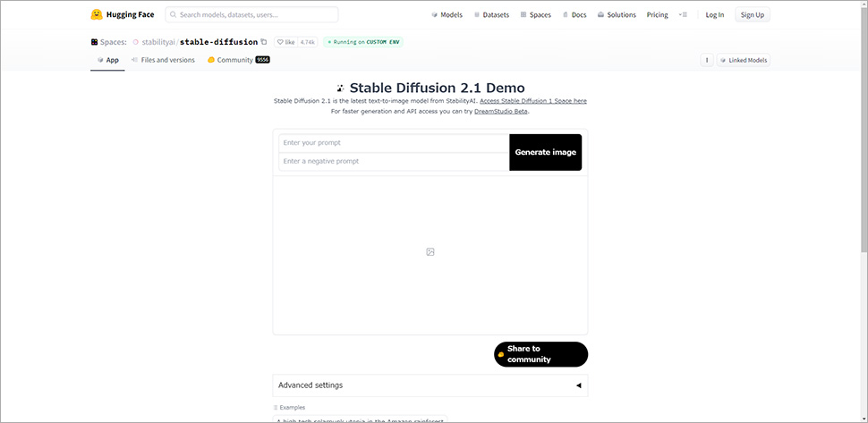Click the Running on CUSTOM ENV badge

[363, 42]
